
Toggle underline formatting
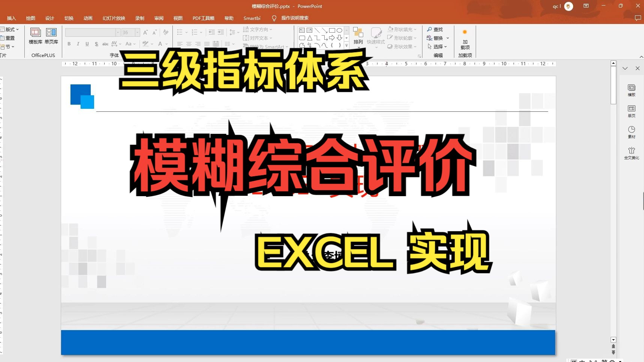coord(87,44)
